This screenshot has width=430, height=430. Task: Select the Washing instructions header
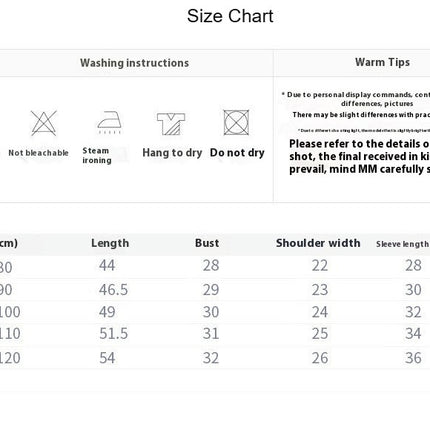click(134, 63)
